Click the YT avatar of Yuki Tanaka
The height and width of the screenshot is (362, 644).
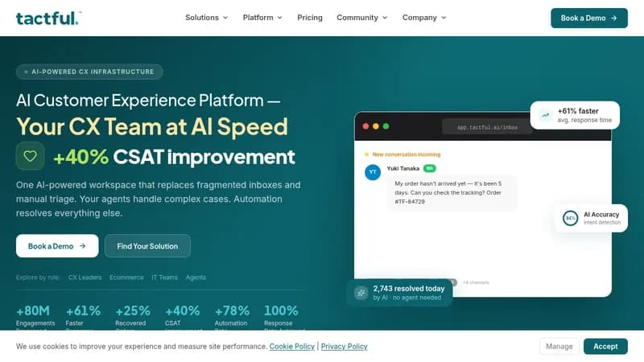(x=373, y=172)
